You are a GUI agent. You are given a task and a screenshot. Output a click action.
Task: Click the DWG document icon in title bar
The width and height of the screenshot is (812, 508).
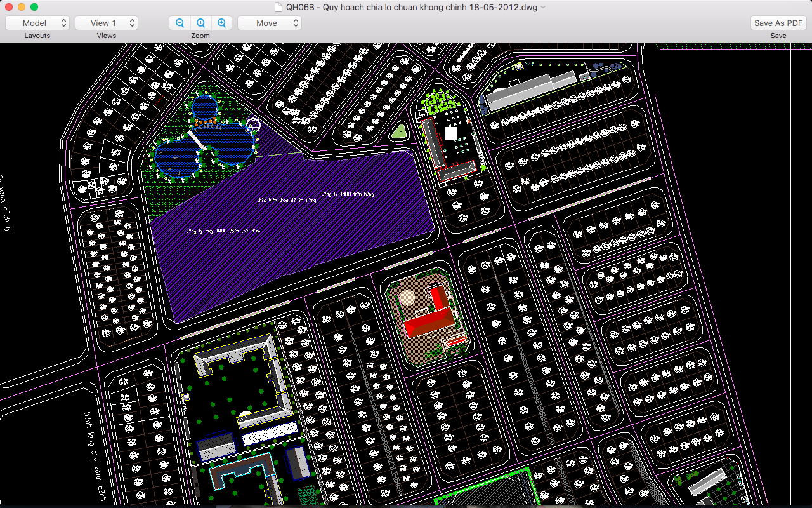pos(277,7)
